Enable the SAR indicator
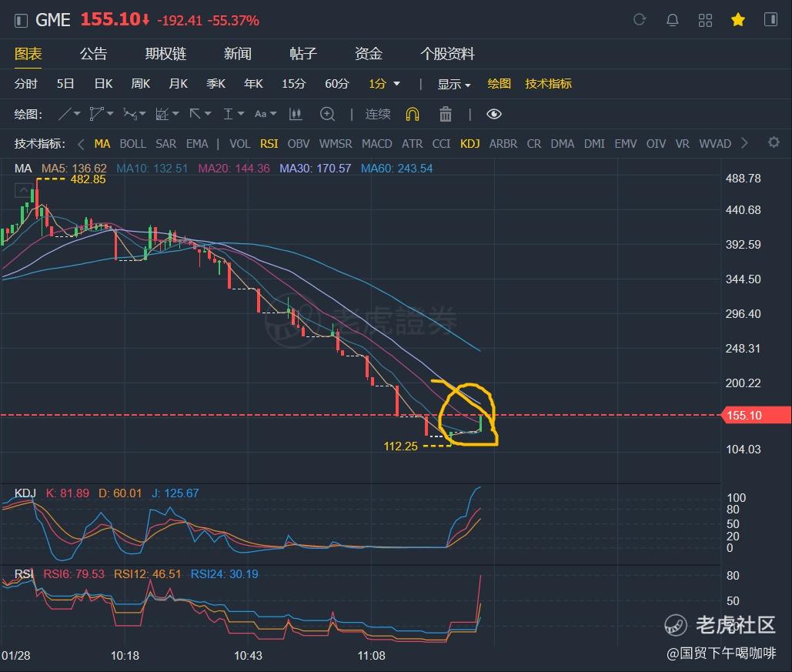The height and width of the screenshot is (672, 792). [165, 143]
